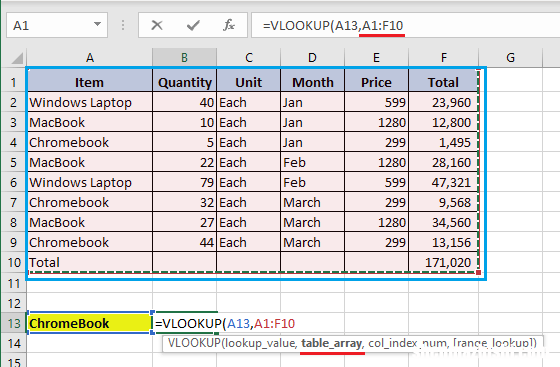Select row 13 header
Viewport: 560px width, 367px height.
point(14,323)
